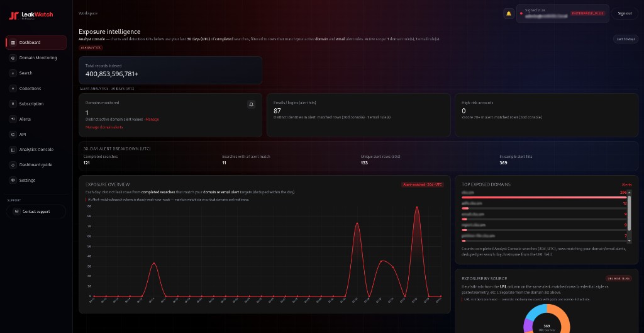This screenshot has height=333, width=644.
Task: Click top domain bar with 296 alerts
Action: click(x=544, y=197)
